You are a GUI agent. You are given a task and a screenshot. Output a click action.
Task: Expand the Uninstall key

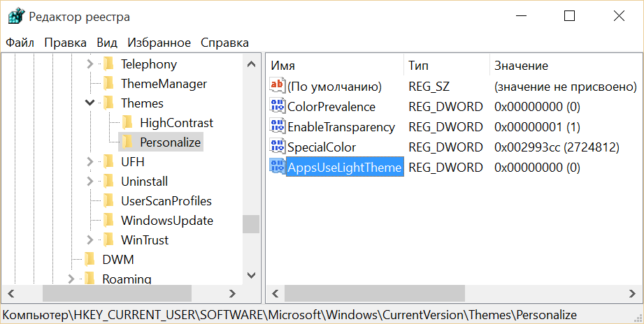[x=90, y=182]
